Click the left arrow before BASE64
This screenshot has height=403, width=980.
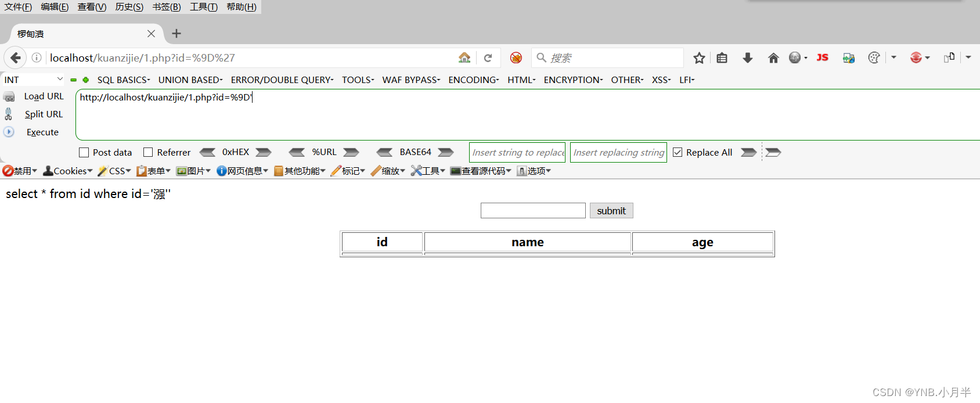[x=384, y=152]
